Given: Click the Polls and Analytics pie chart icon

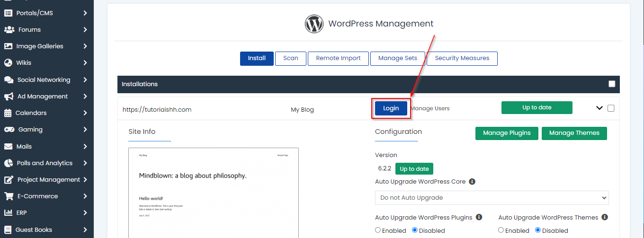Looking at the screenshot, I should 8,163.
